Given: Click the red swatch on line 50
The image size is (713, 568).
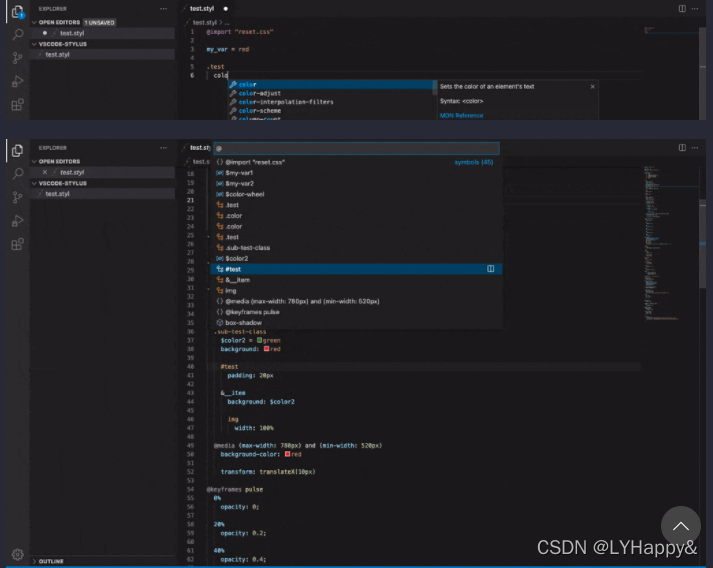Looking at the screenshot, I should [x=287, y=454].
